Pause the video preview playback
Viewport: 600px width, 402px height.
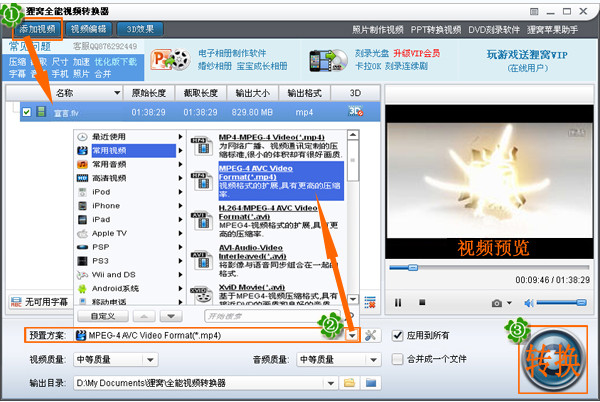tap(398, 303)
